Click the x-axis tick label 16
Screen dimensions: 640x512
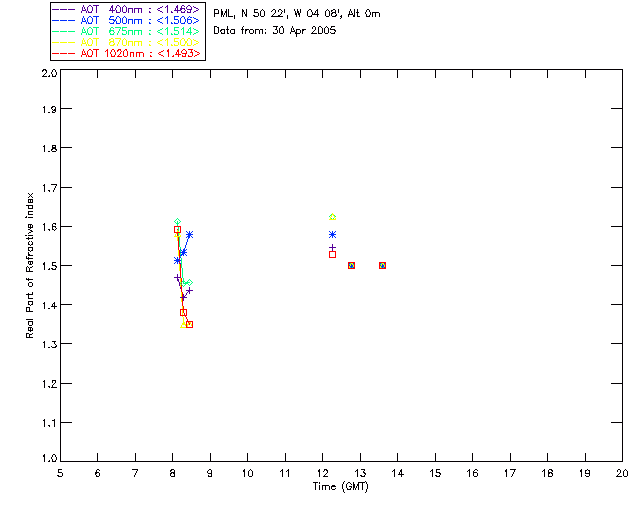click(473, 473)
